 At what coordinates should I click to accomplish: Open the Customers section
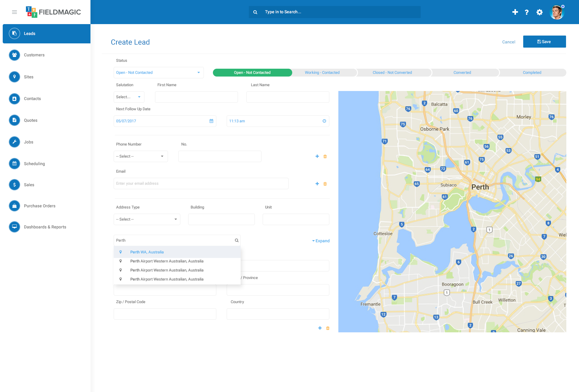34,55
